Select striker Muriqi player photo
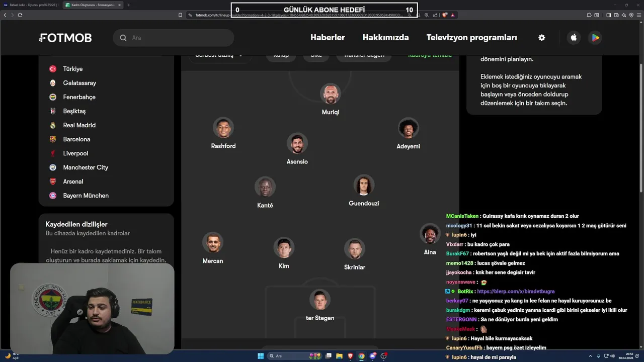Viewport: 644px width, 362px height. pos(331,94)
